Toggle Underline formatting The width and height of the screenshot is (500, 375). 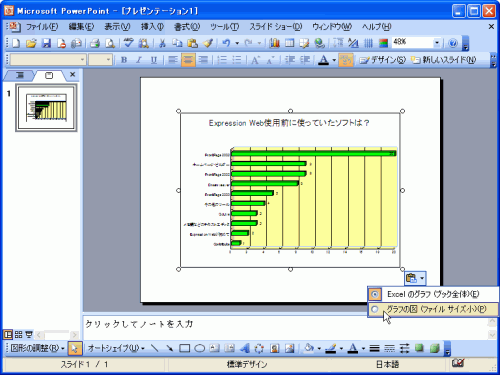click(x=154, y=60)
